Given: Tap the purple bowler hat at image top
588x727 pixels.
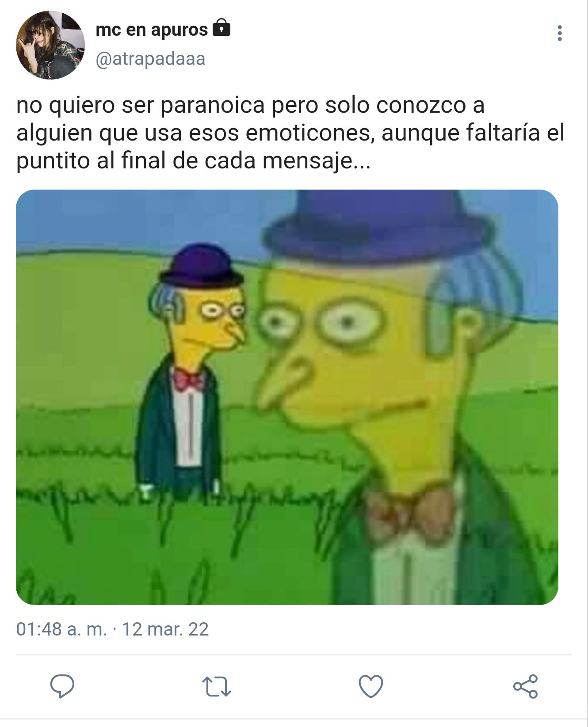Looking at the screenshot, I should (x=378, y=225).
